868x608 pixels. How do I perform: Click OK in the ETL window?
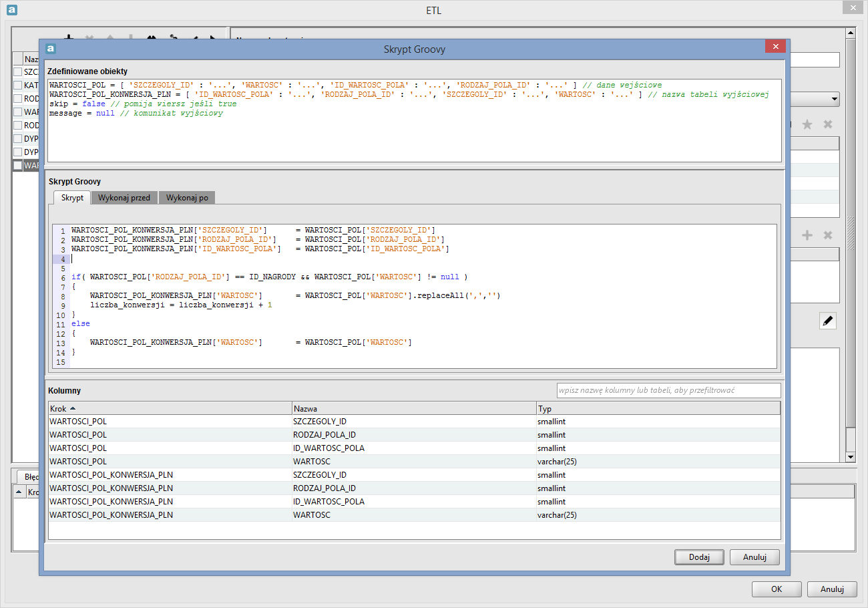click(777, 589)
